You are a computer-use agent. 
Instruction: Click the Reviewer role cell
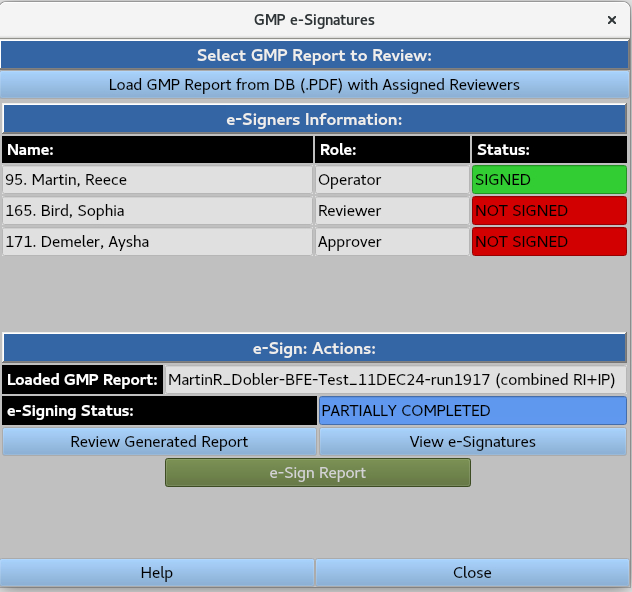[x=392, y=211]
